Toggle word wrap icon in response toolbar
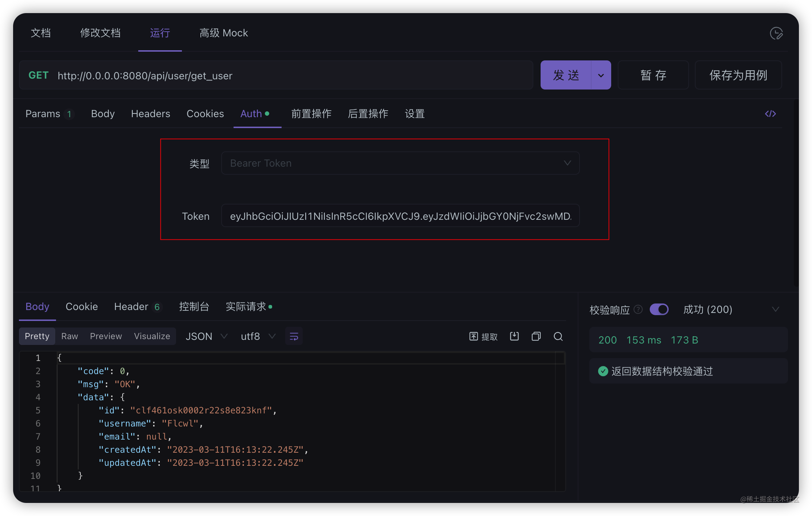 [x=294, y=336]
